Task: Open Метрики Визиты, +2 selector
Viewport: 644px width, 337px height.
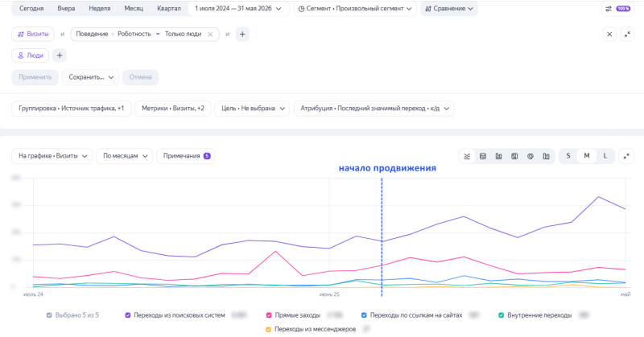Action: point(173,109)
